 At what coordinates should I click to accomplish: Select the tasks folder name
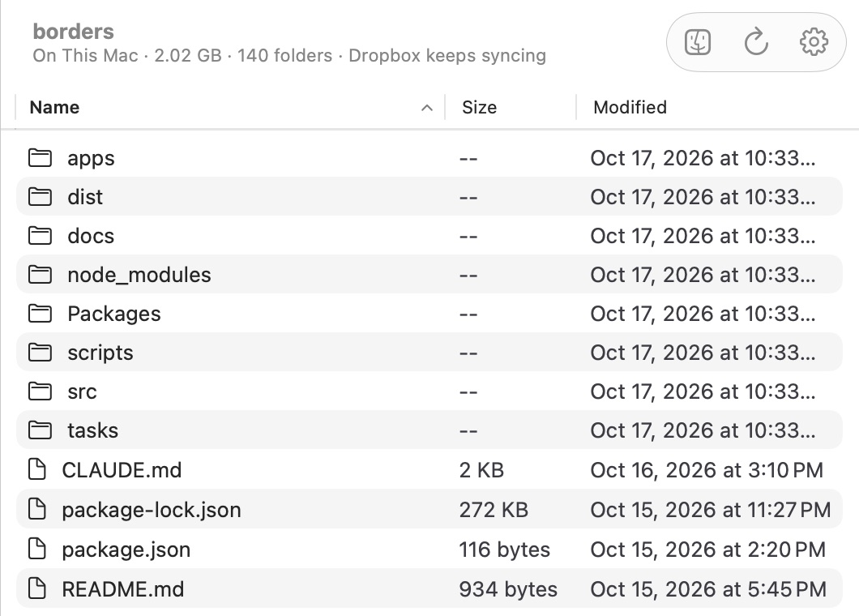point(92,430)
